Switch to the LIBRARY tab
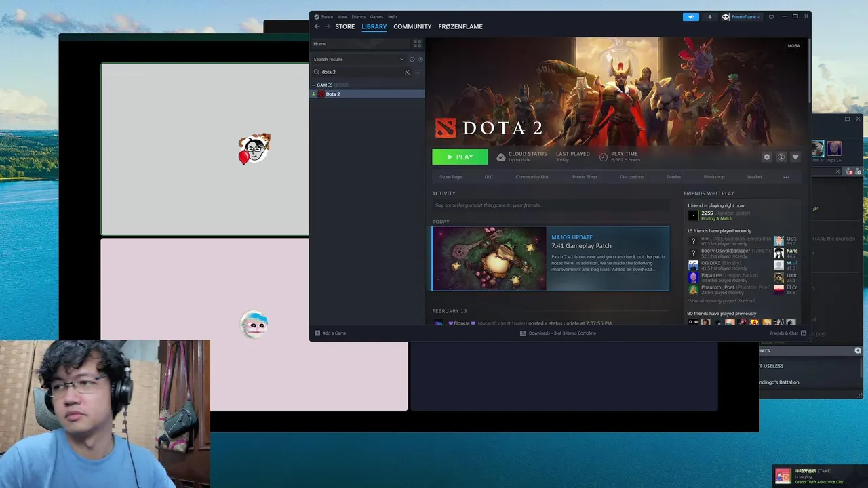 click(x=374, y=26)
